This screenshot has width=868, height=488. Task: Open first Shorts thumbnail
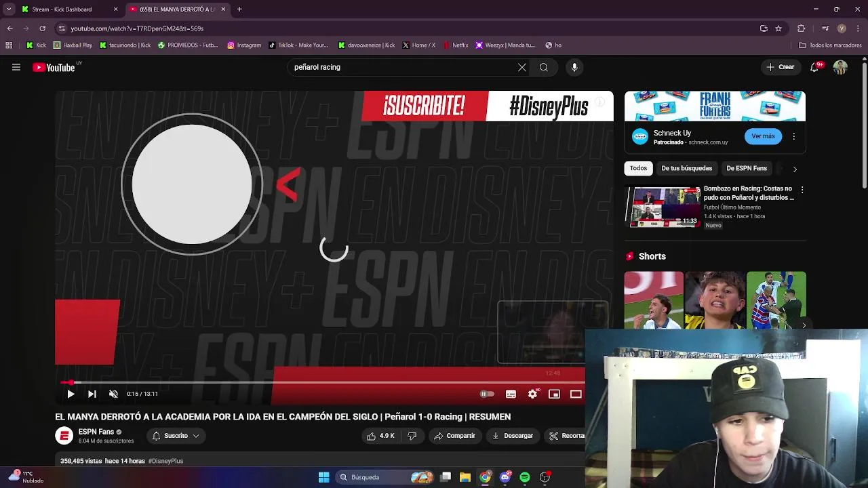[654, 300]
